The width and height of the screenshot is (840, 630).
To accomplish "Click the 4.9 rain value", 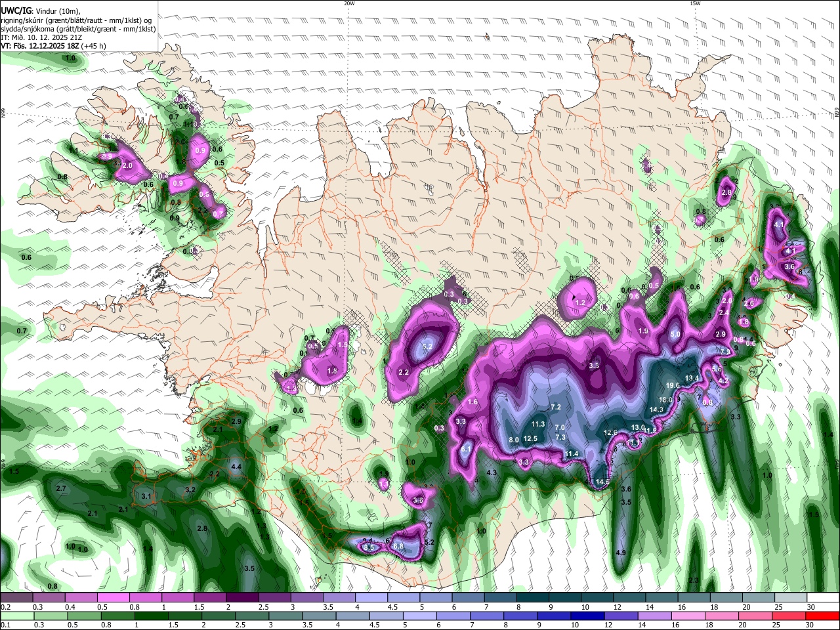I will coord(621,553).
